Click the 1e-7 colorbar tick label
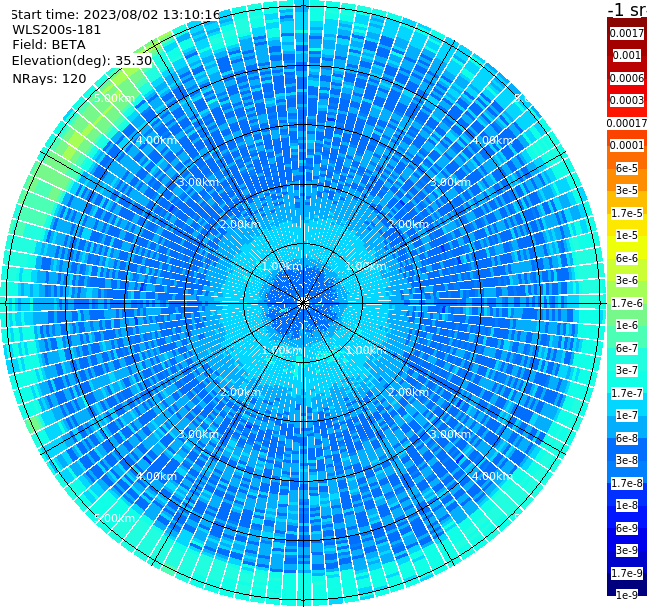647x607 pixels. [627, 415]
